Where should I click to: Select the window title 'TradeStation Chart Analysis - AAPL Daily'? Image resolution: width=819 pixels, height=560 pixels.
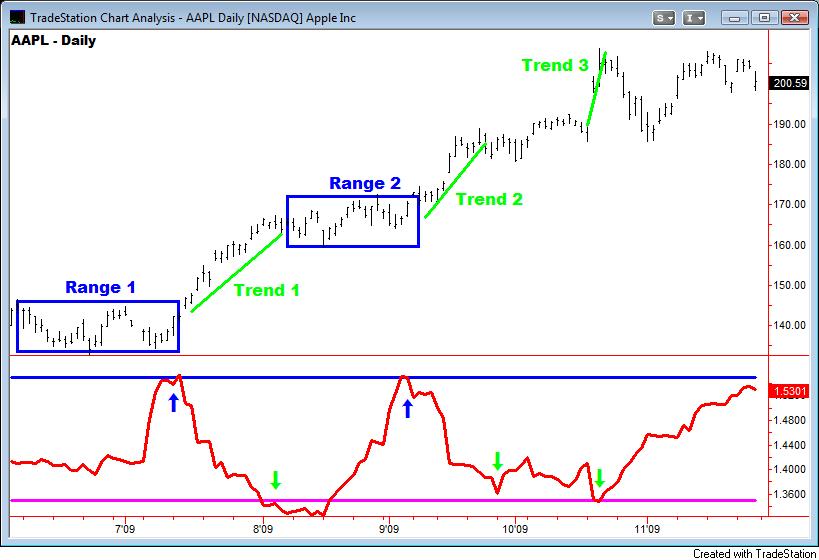coord(193,18)
